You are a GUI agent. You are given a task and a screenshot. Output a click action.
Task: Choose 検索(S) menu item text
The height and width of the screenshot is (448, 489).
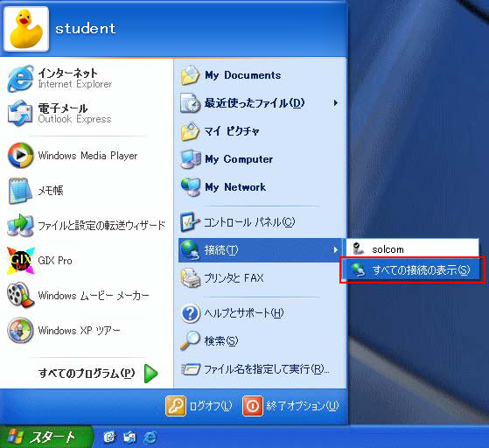coord(221,340)
